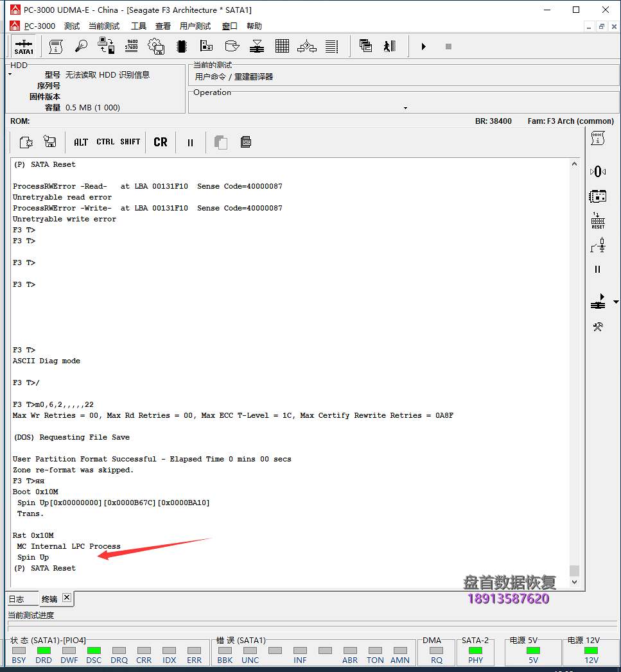The height and width of the screenshot is (672, 621).
Task: Open the 窗口 menu
Action: [229, 26]
